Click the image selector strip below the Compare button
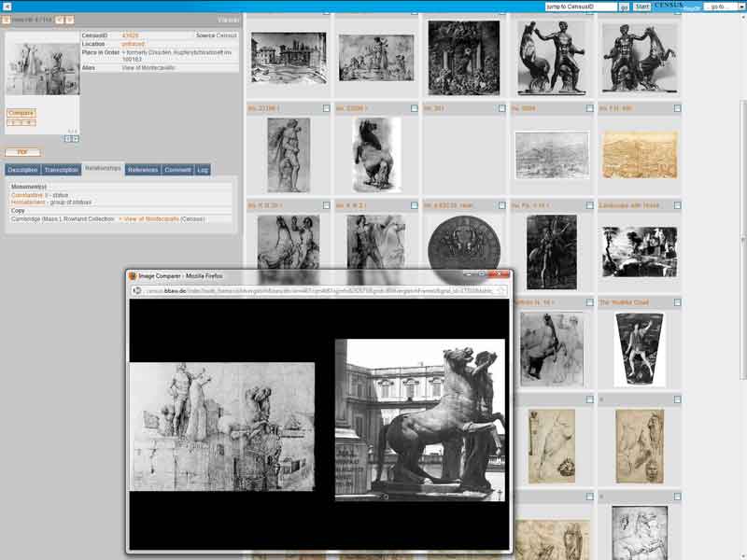The height and width of the screenshot is (560, 747). 21,123
